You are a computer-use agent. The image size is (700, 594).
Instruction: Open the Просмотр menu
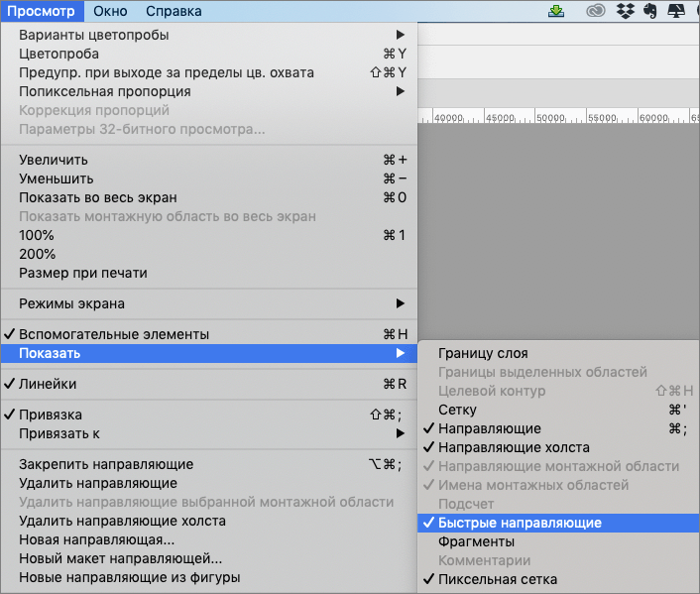[x=42, y=11]
